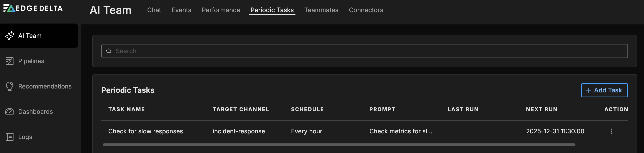Click the horizontal table scrollbar
Screen dimensions: 644x153
[x=339, y=145]
